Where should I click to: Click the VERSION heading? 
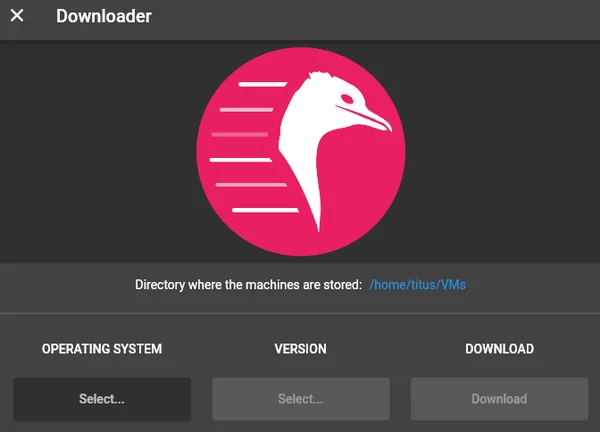point(300,349)
